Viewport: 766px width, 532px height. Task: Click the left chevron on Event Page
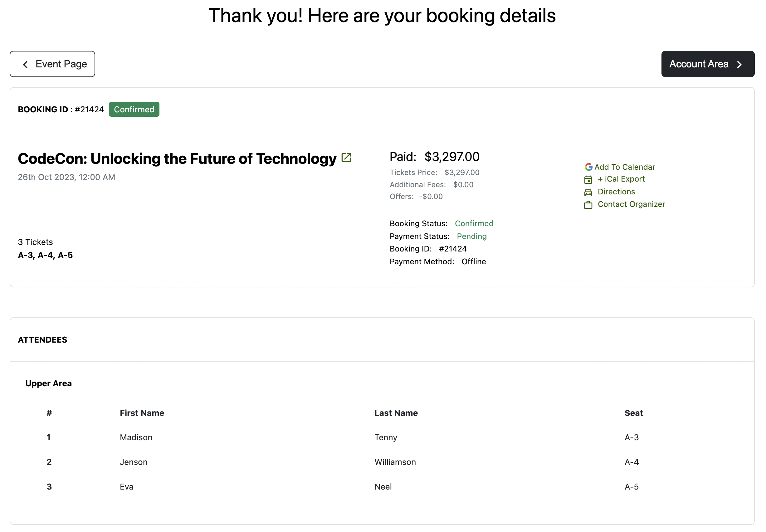tap(25, 64)
